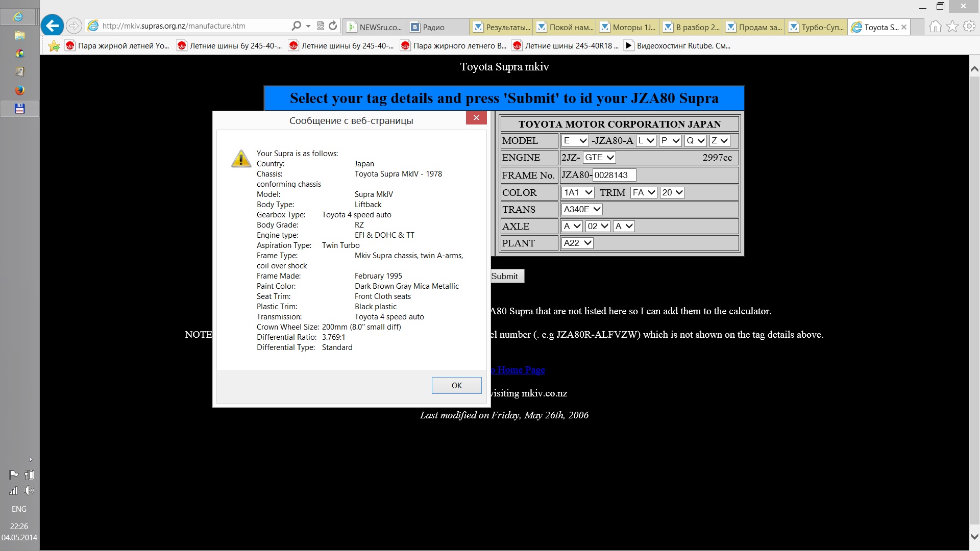
Task: Click the Home page icon
Action: pos(935,27)
